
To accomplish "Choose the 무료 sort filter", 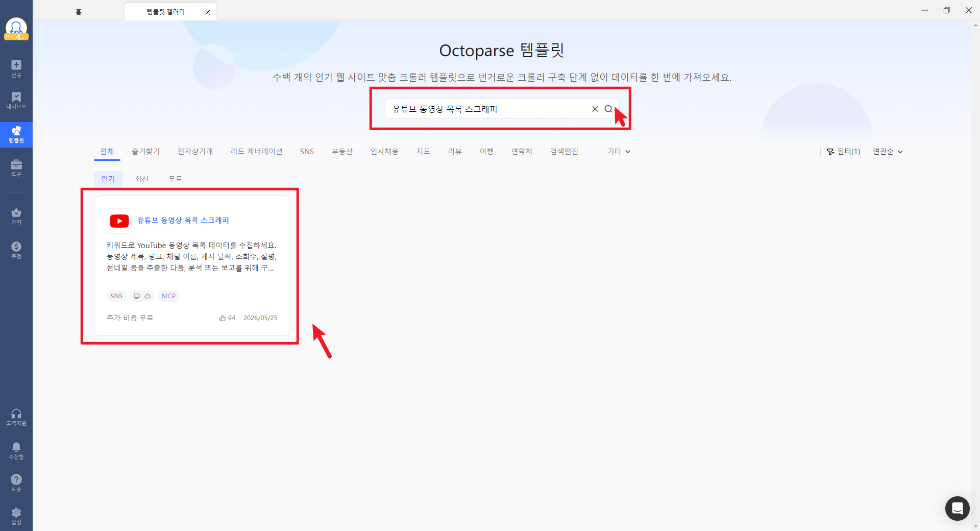I will [175, 179].
